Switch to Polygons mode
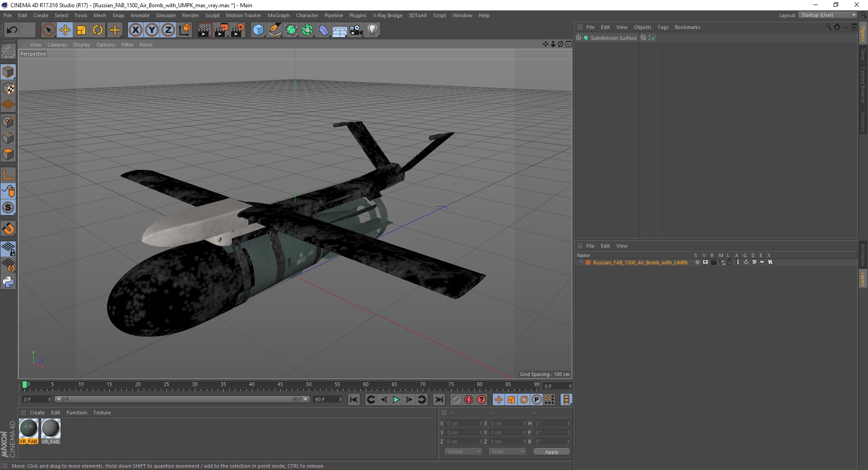 coord(8,154)
